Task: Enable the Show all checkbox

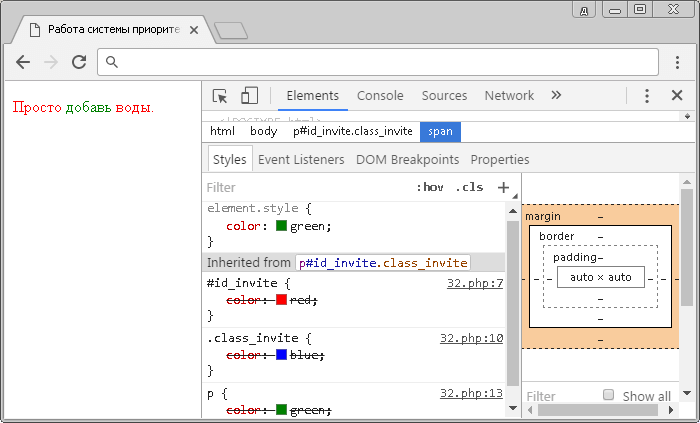Action: tap(608, 394)
